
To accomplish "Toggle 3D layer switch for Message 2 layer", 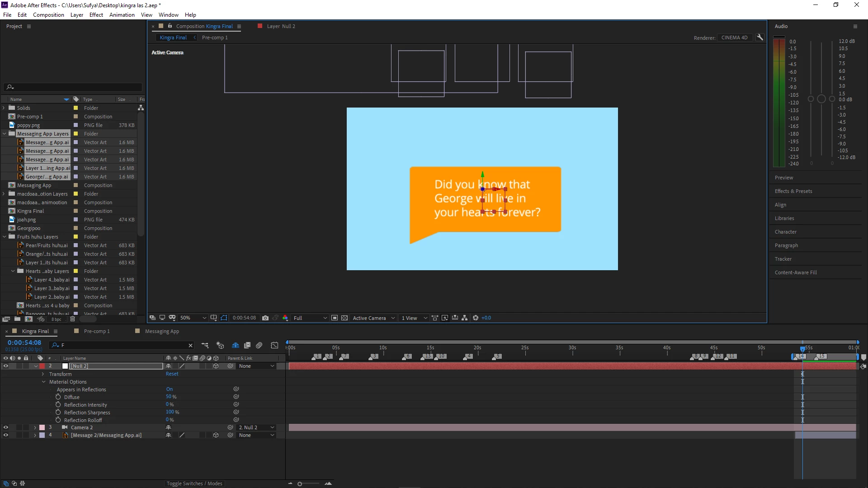I will click(216, 435).
